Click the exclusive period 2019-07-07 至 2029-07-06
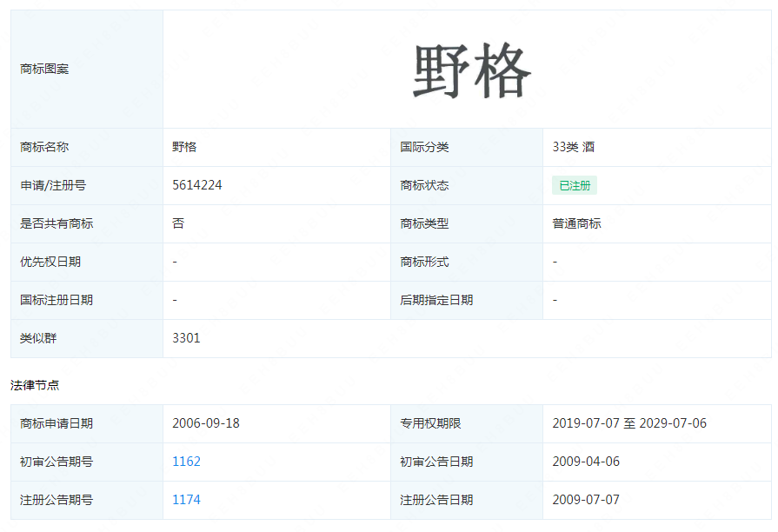The height and width of the screenshot is (532, 778). click(629, 423)
